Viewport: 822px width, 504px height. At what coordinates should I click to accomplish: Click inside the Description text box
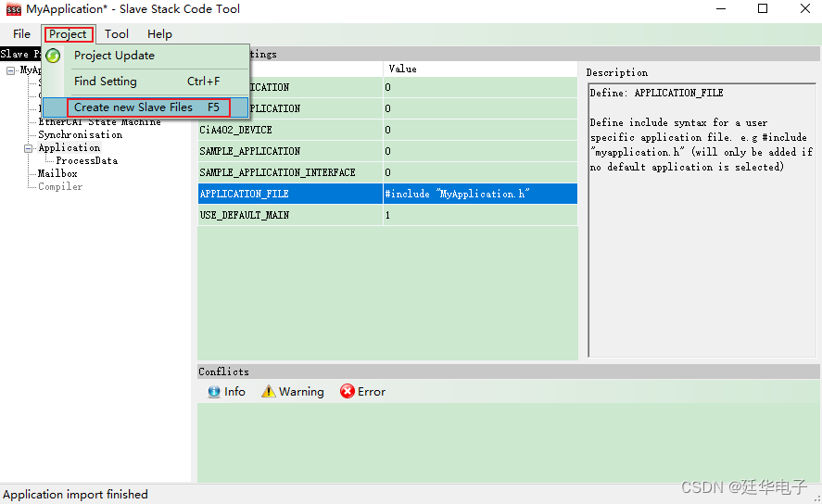pos(702,220)
